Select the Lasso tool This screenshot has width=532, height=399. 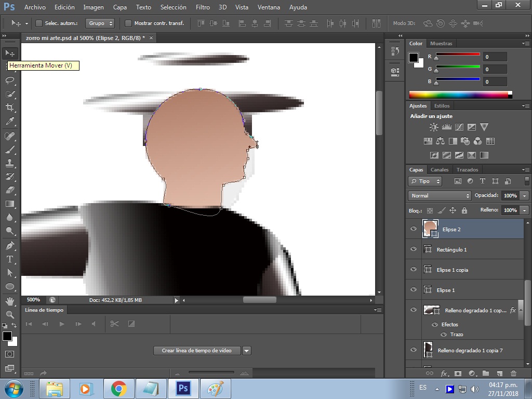point(10,80)
